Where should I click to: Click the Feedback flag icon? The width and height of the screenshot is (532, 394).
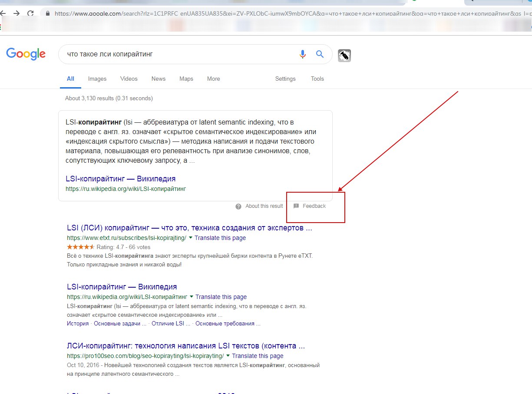tap(297, 206)
